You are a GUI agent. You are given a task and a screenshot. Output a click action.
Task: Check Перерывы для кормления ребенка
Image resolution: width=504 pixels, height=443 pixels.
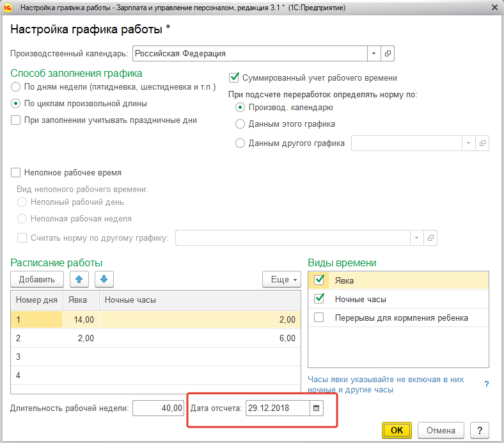coord(319,318)
